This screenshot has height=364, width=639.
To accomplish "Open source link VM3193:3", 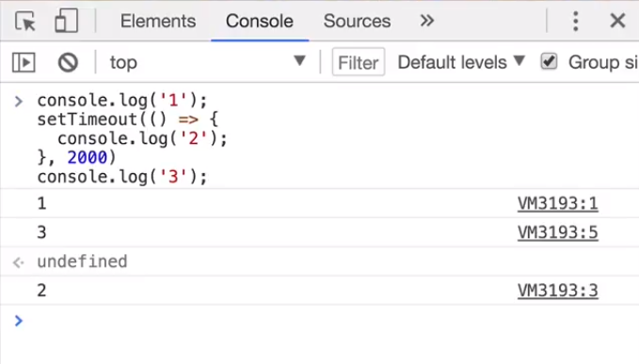I will (557, 291).
